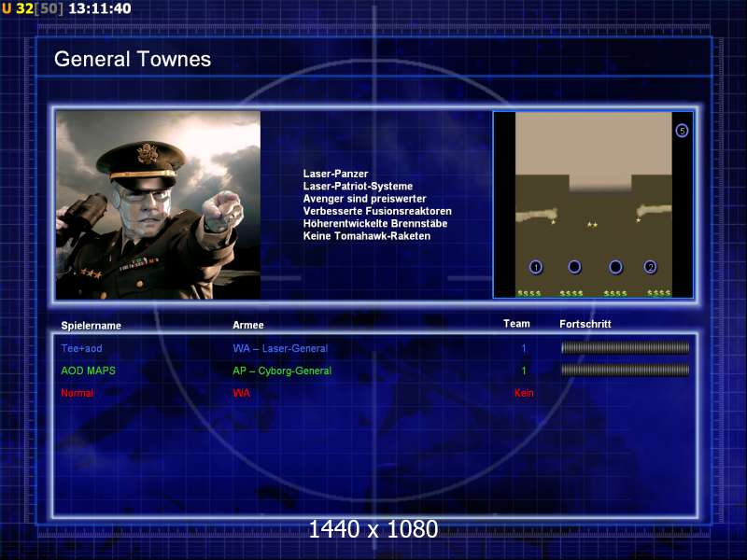Select player name AOD MAPS
The image size is (747, 560).
click(88, 371)
